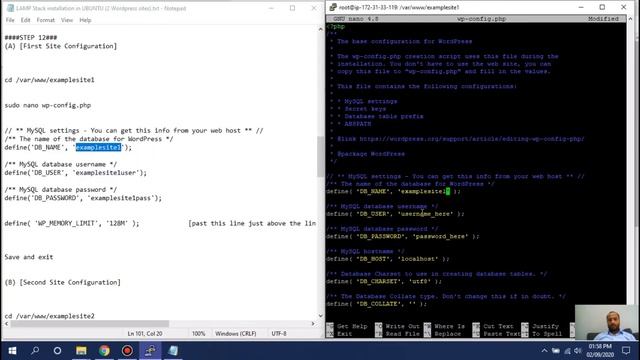Click green cursor after 'examplesite1' in terminal
This screenshot has height=360, width=640.
point(448,191)
